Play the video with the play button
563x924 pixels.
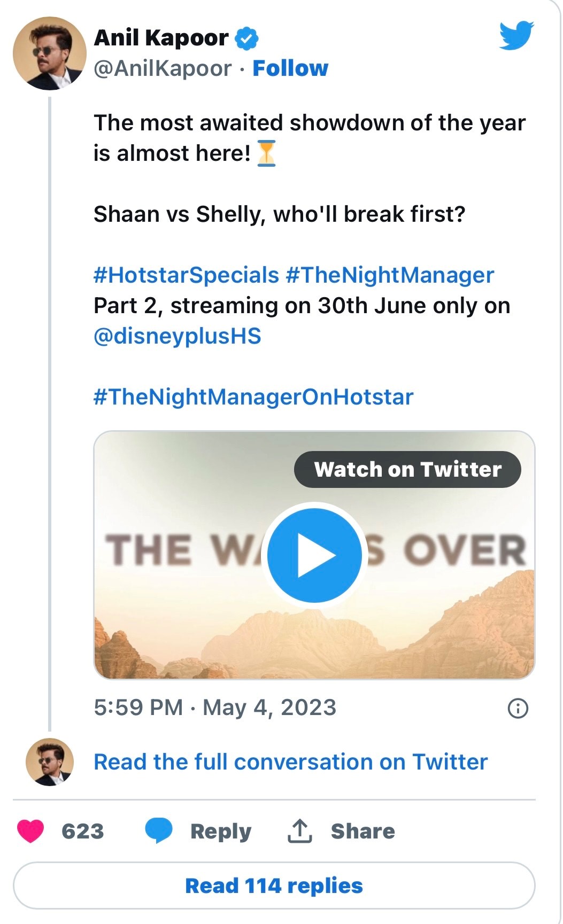click(x=314, y=555)
